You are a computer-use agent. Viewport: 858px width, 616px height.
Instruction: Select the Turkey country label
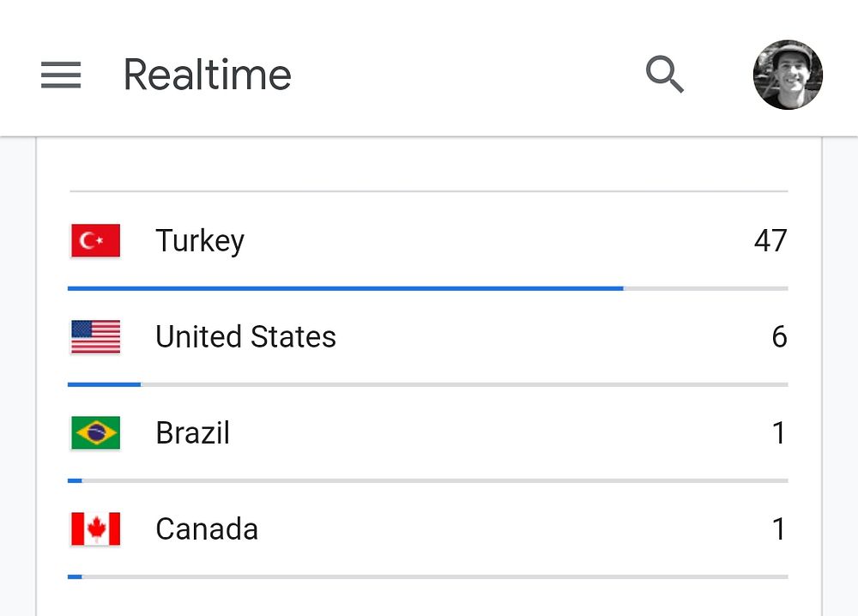point(200,241)
